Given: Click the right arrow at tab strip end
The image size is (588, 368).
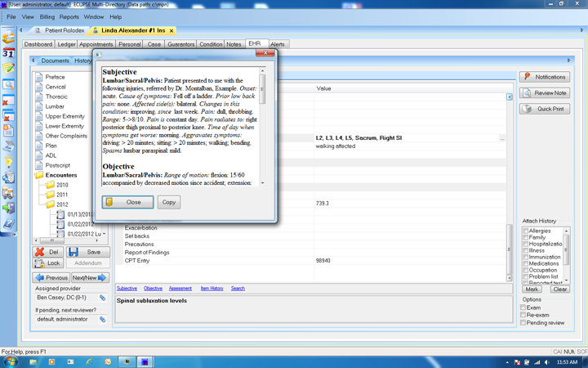Looking at the screenshot, I should click(582, 30).
